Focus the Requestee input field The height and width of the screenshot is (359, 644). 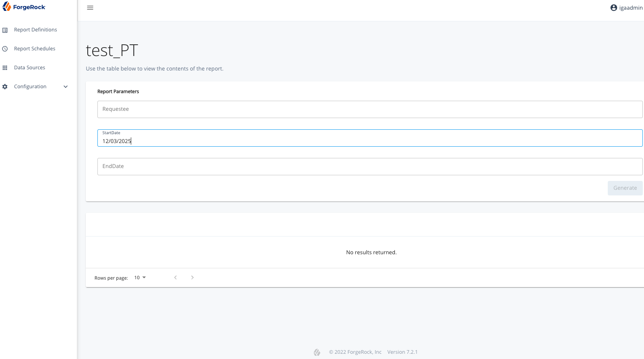click(x=370, y=109)
